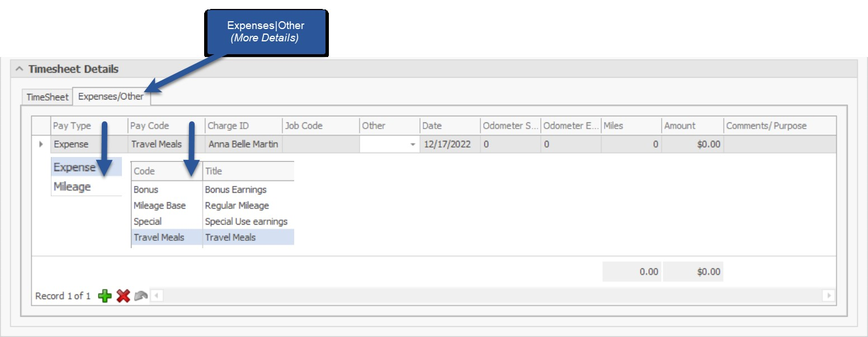Click the green plus add record icon

105,296
